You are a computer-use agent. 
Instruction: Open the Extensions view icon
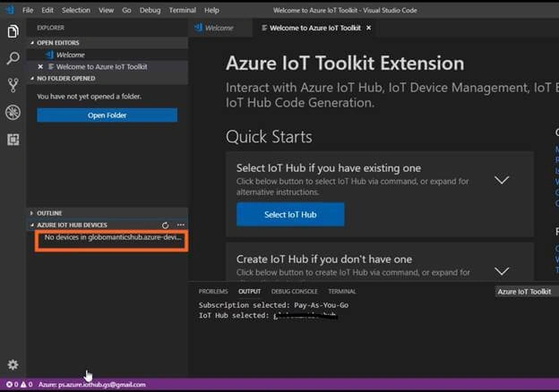pyautogui.click(x=13, y=140)
